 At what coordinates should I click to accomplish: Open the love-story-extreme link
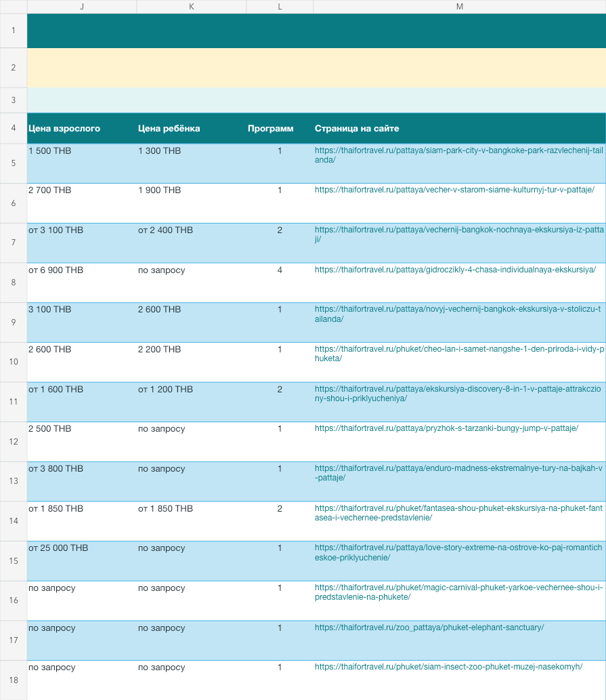click(x=458, y=553)
